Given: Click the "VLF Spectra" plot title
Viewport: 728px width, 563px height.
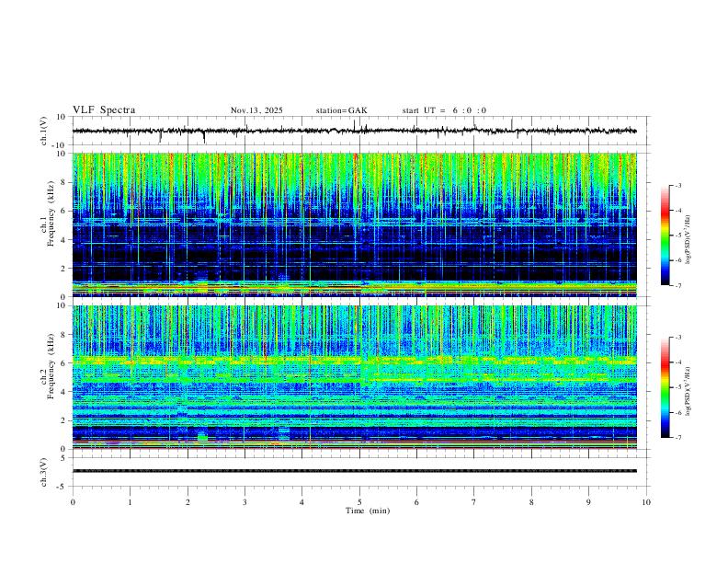Looking at the screenshot, I should (x=104, y=110).
